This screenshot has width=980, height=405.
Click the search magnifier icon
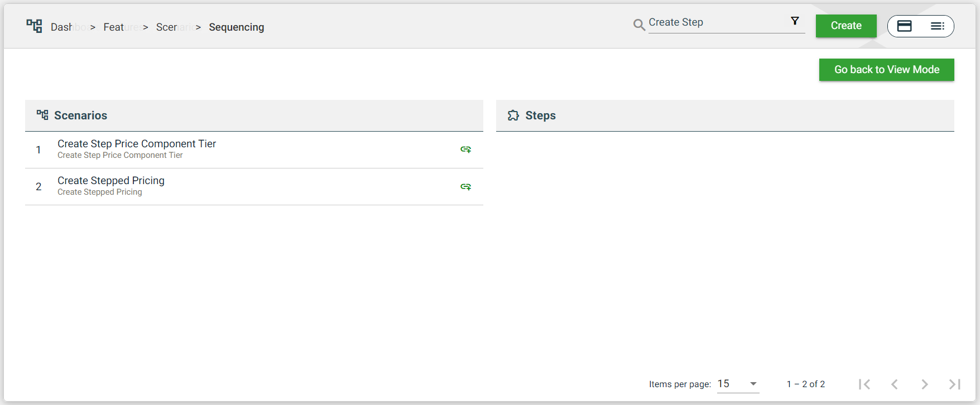[639, 25]
